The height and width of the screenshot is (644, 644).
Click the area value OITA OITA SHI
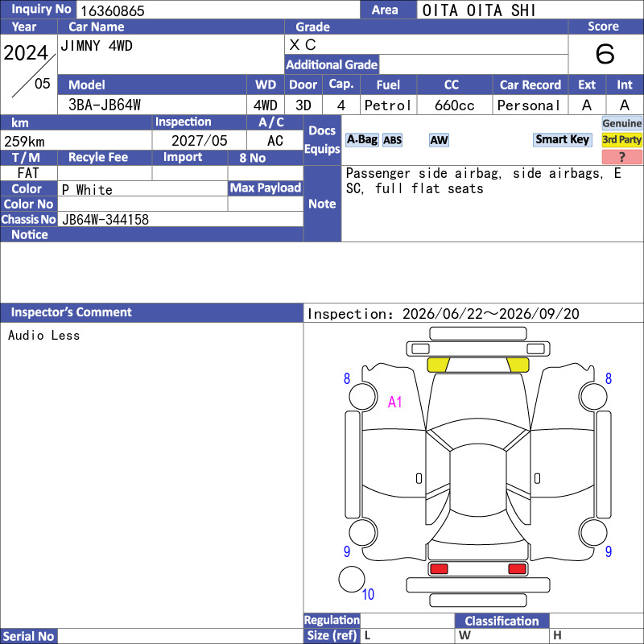tap(479, 10)
